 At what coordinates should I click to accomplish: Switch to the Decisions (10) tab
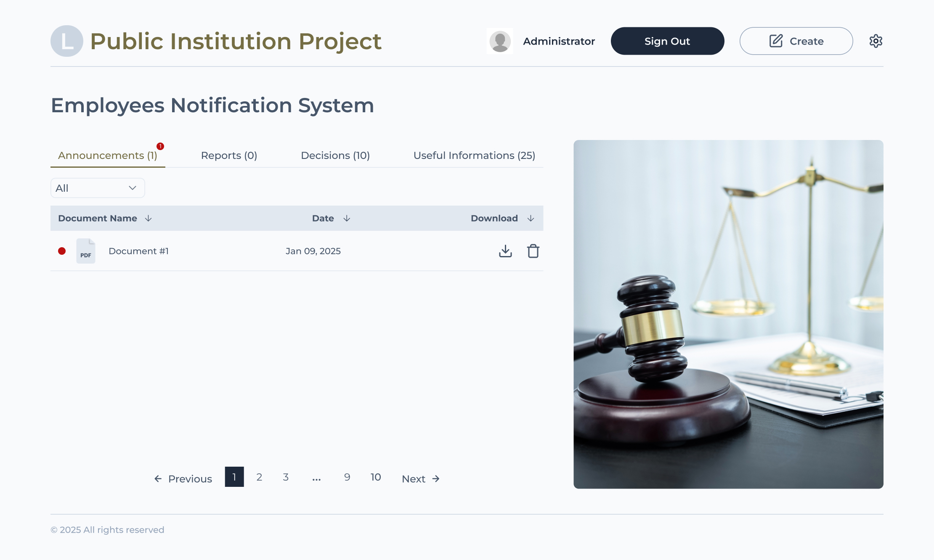coord(335,155)
